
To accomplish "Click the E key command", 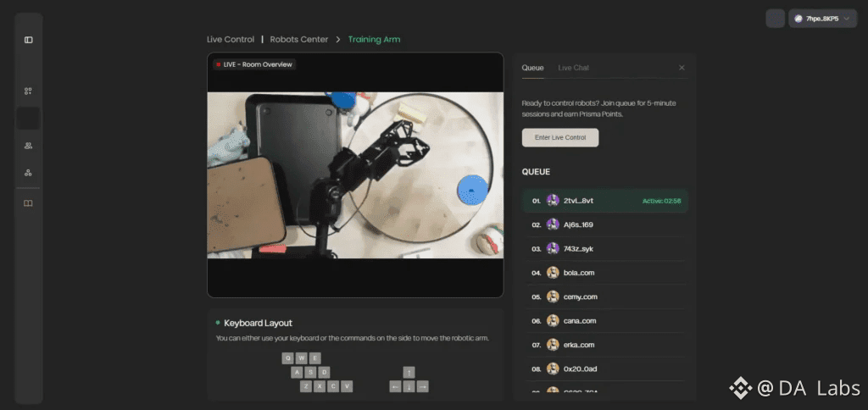I will pos(315,358).
